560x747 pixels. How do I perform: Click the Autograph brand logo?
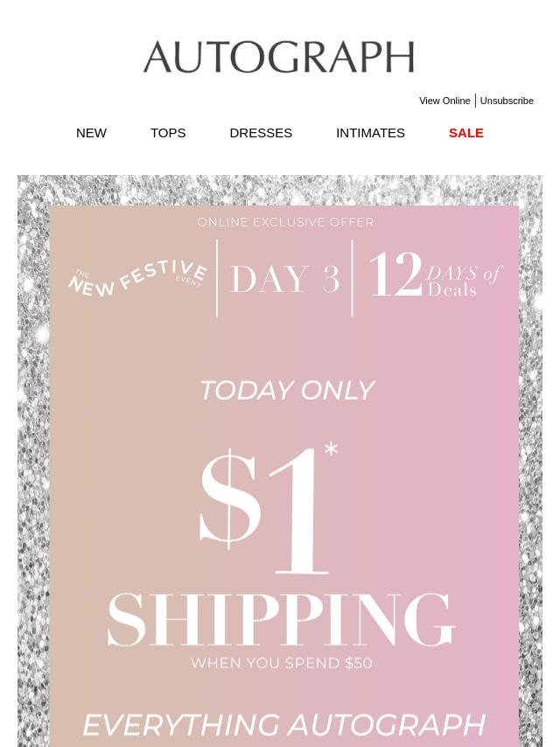pyautogui.click(x=278, y=57)
